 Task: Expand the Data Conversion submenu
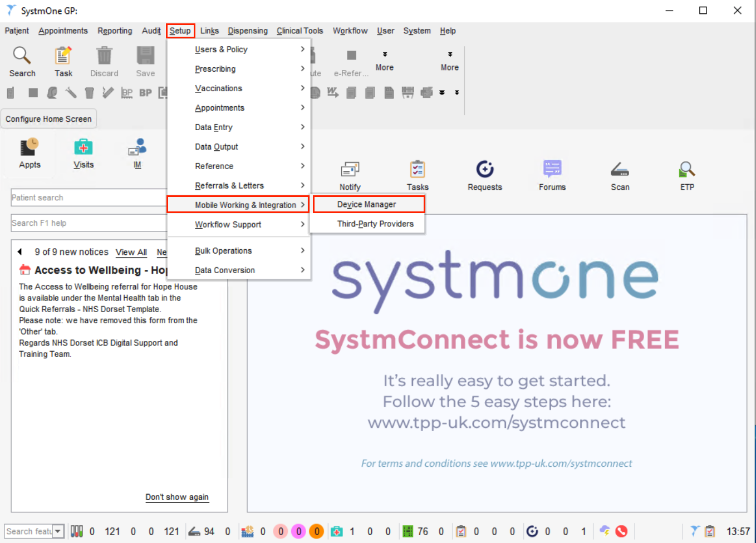239,270
